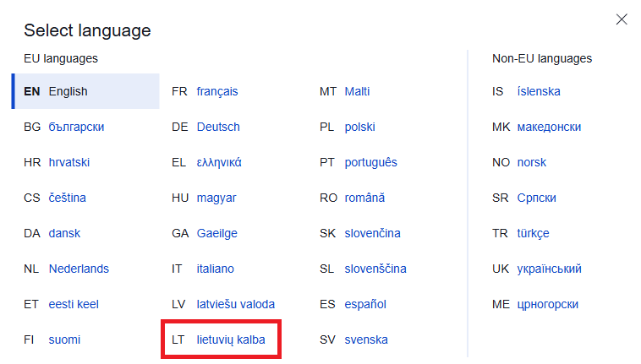Pick ελληνικά language option
Image resolution: width=641 pixels, height=364 pixels.
tap(219, 162)
